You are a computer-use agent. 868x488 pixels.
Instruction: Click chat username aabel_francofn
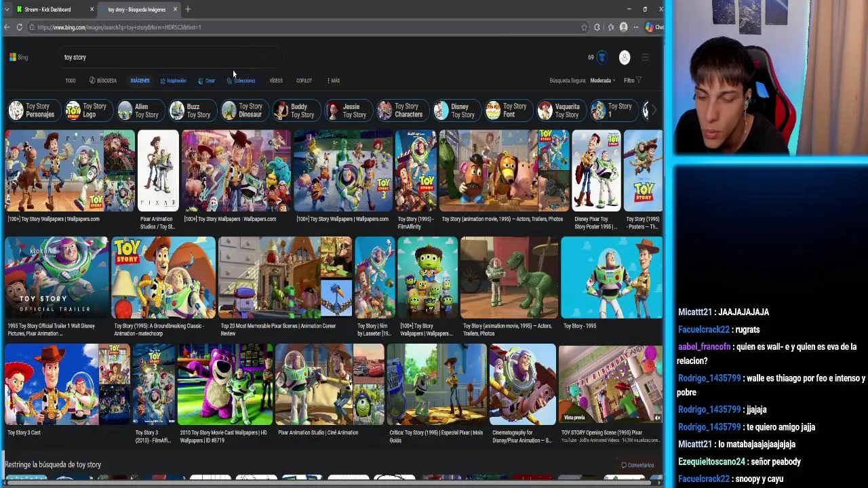coord(705,347)
